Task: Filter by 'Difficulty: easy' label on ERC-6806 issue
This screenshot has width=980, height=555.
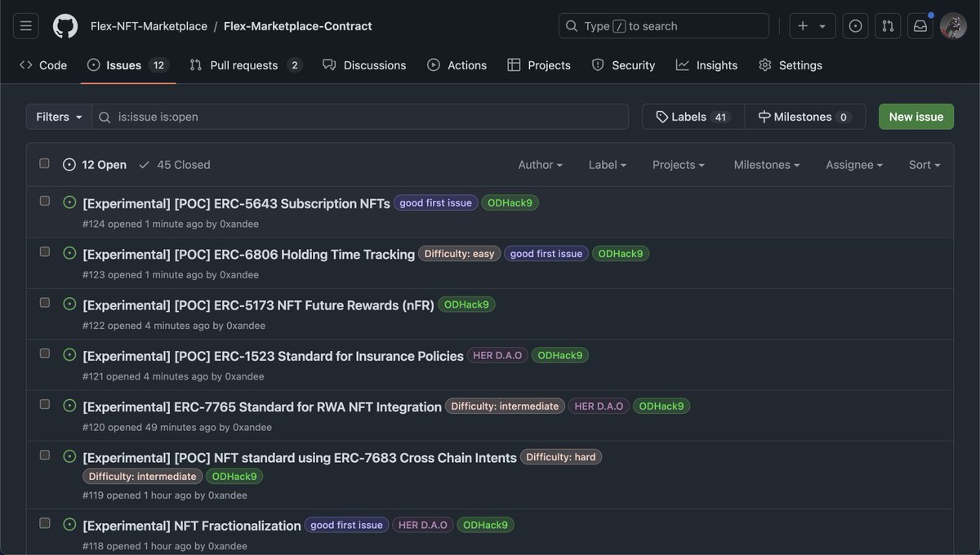Action: tap(460, 254)
